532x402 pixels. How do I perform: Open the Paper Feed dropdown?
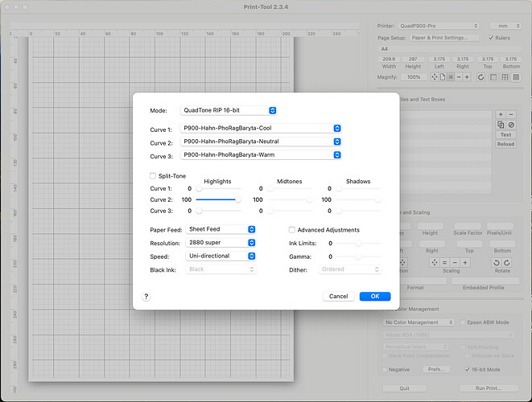221,229
